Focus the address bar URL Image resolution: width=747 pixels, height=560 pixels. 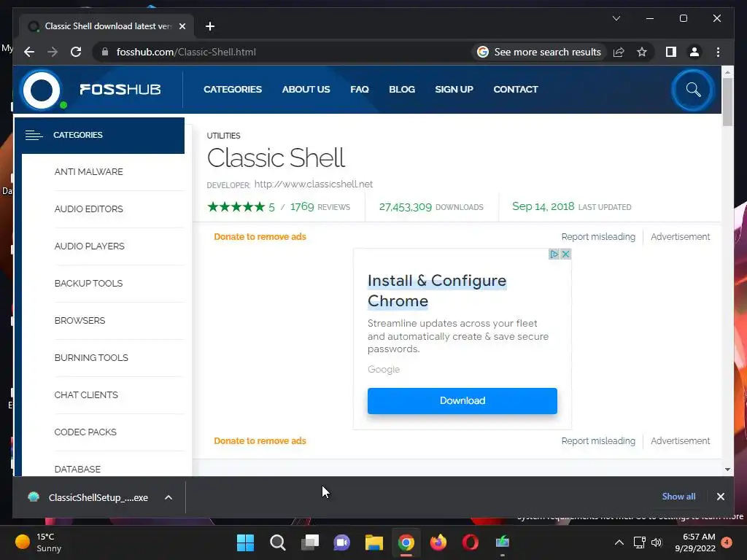[x=186, y=52]
